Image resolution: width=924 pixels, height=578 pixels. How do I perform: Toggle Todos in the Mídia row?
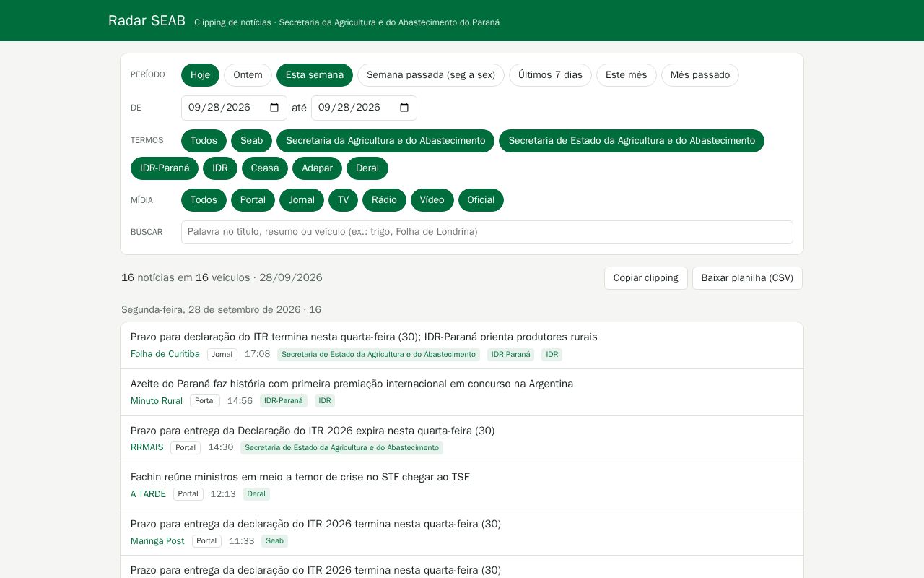coord(204,200)
